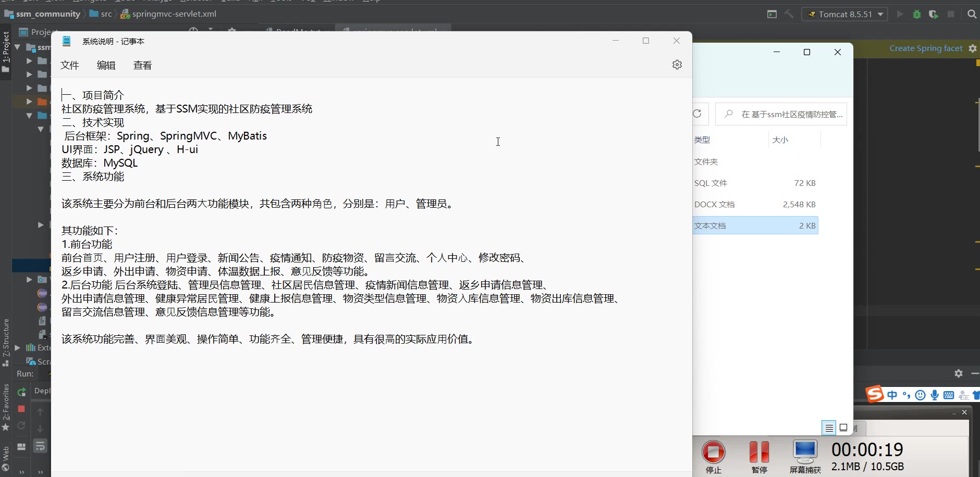This screenshot has width=980, height=477.
Task: Click the Stop square in IDE toolbar
Action: point(951,14)
